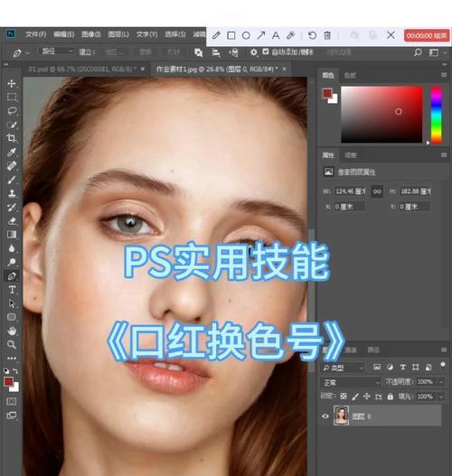Select the Lasso tool

point(12,111)
